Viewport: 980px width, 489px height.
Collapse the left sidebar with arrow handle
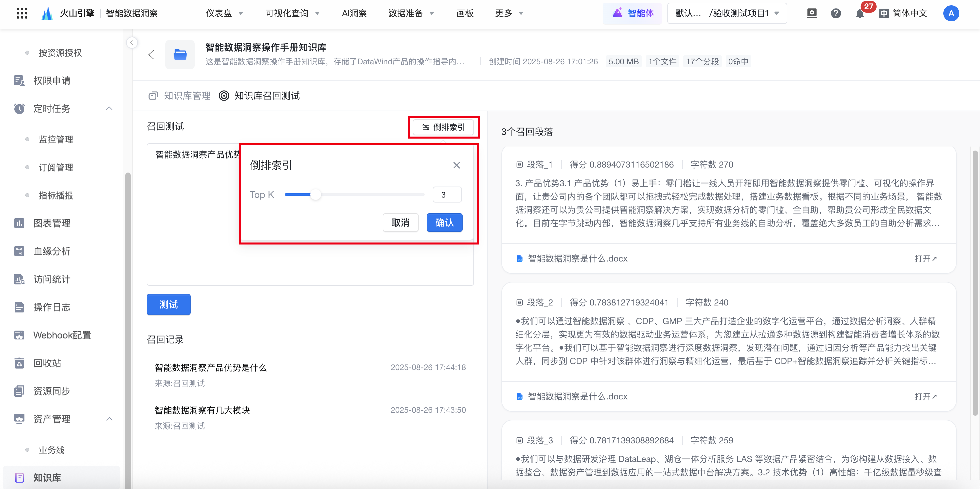tap(132, 43)
